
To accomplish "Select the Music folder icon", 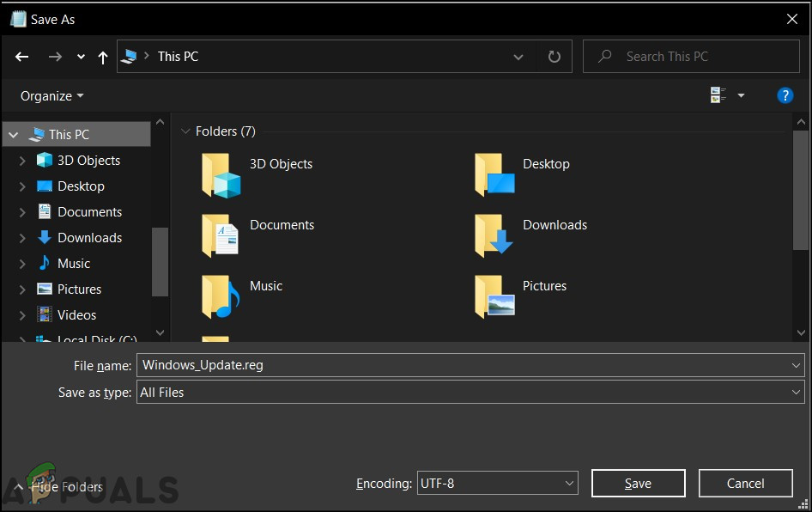I will (x=221, y=297).
